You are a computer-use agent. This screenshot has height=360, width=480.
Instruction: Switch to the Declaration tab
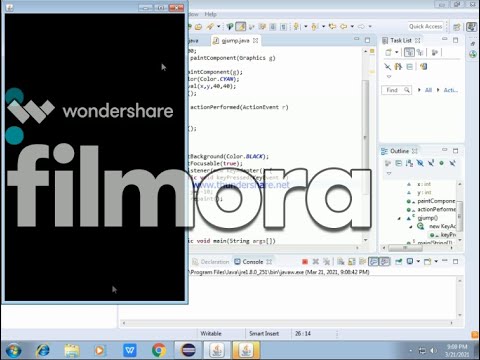(215, 262)
